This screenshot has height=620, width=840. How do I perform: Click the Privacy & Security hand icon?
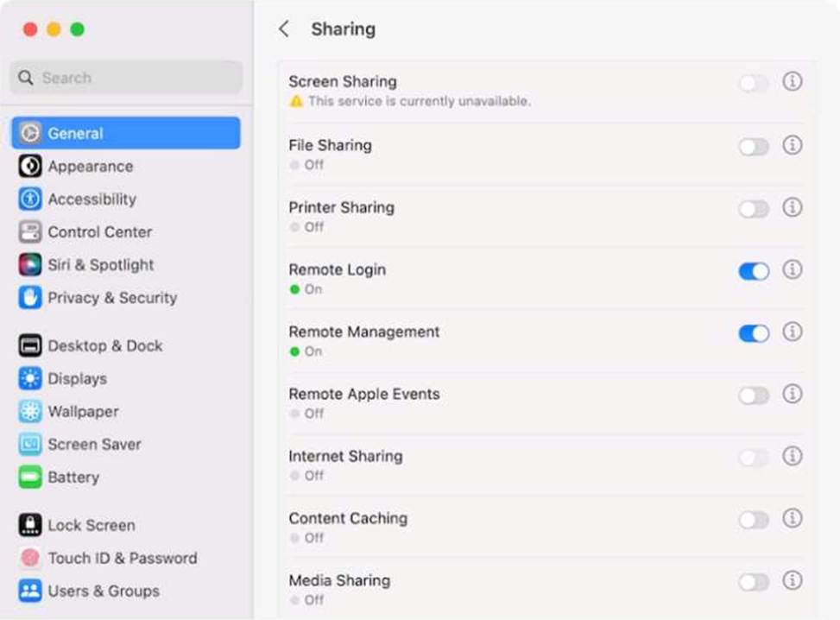[x=30, y=298]
